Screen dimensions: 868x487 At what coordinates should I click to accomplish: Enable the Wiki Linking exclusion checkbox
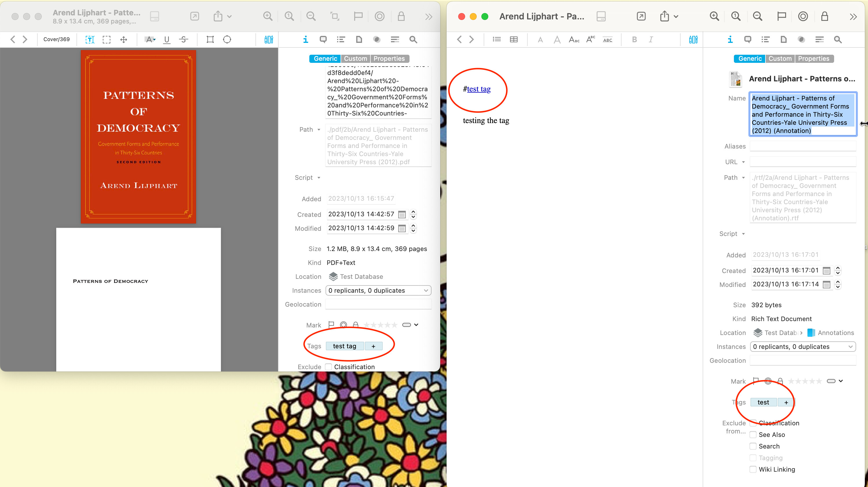[x=753, y=469]
